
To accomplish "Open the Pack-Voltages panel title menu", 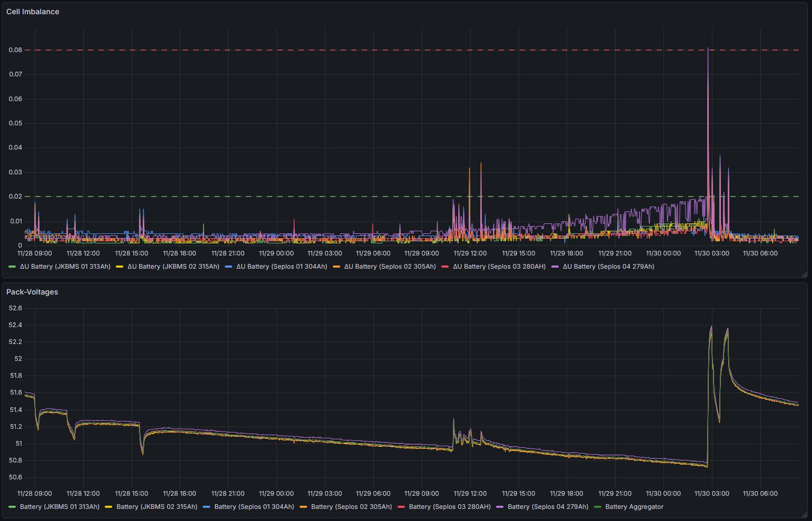I will tap(32, 292).
